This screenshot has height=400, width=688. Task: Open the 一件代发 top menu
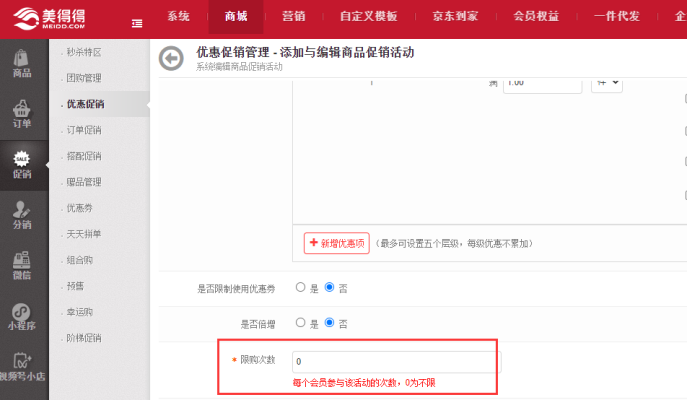617,17
